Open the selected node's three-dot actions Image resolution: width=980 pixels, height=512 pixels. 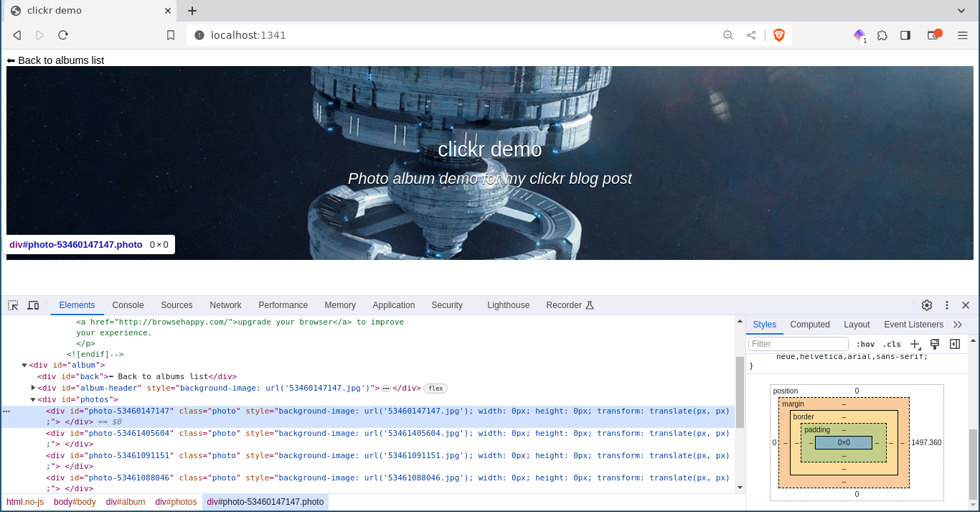click(x=6, y=411)
